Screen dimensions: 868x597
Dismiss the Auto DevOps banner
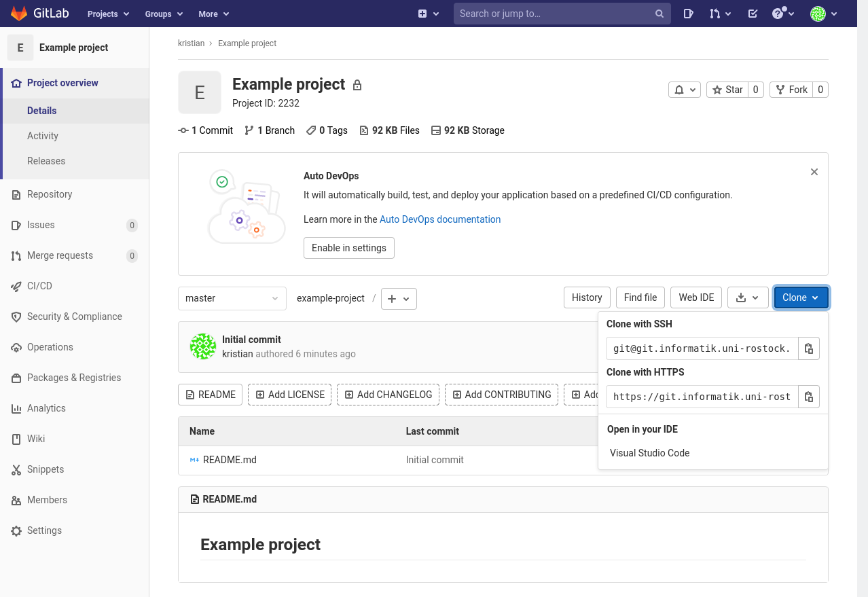pyautogui.click(x=814, y=172)
